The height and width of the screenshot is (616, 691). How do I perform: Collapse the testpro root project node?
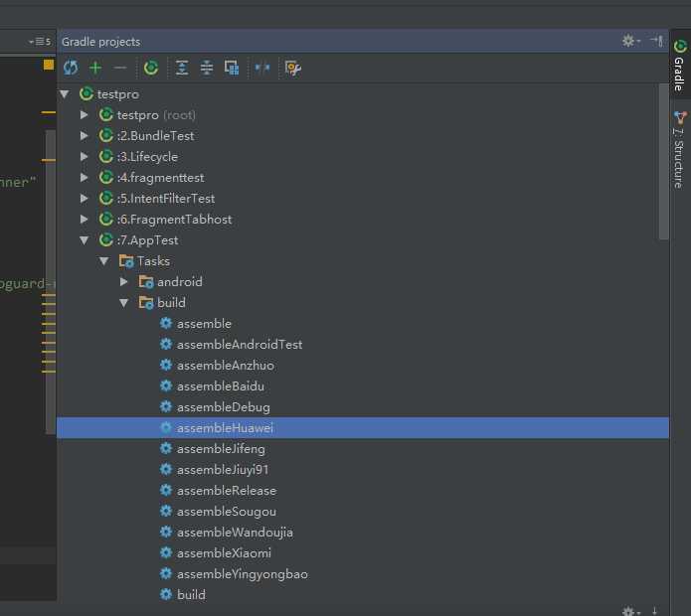tap(65, 93)
